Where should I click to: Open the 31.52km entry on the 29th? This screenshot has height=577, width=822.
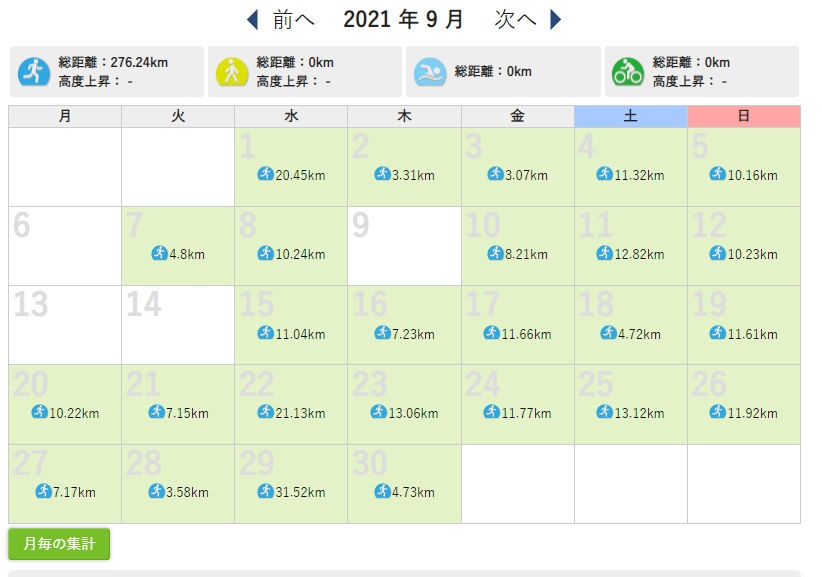tap(291, 492)
